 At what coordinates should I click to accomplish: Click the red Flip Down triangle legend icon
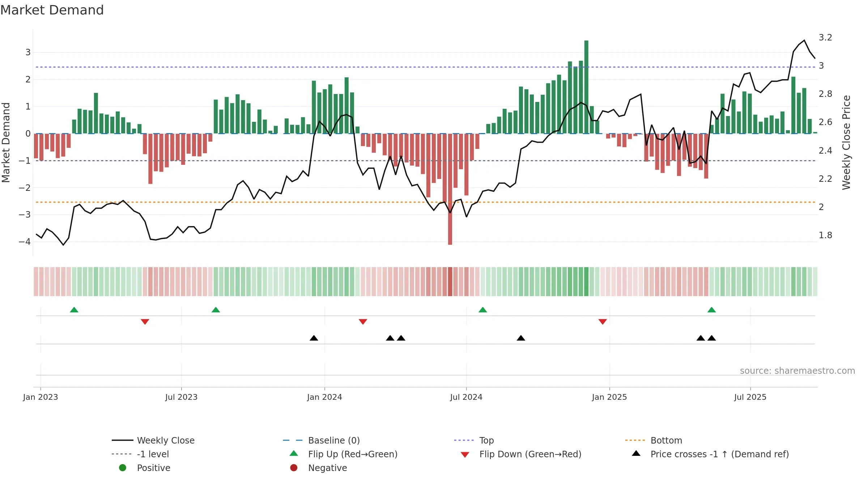point(465,455)
